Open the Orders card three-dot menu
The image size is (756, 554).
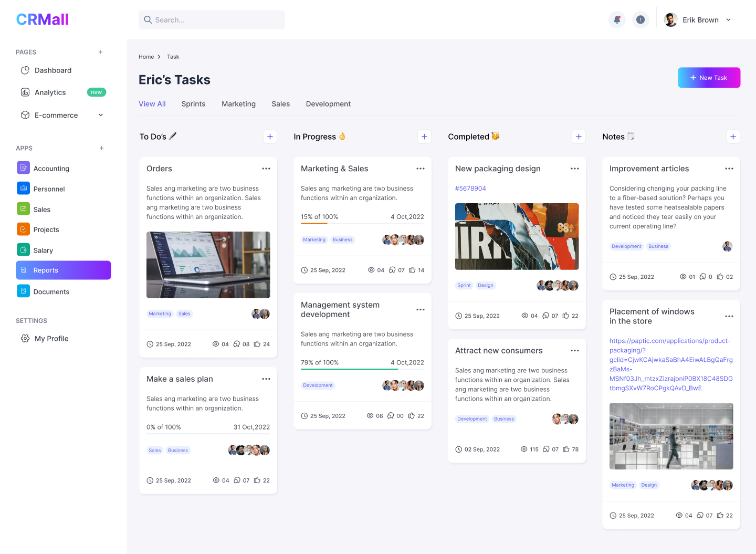click(x=266, y=169)
